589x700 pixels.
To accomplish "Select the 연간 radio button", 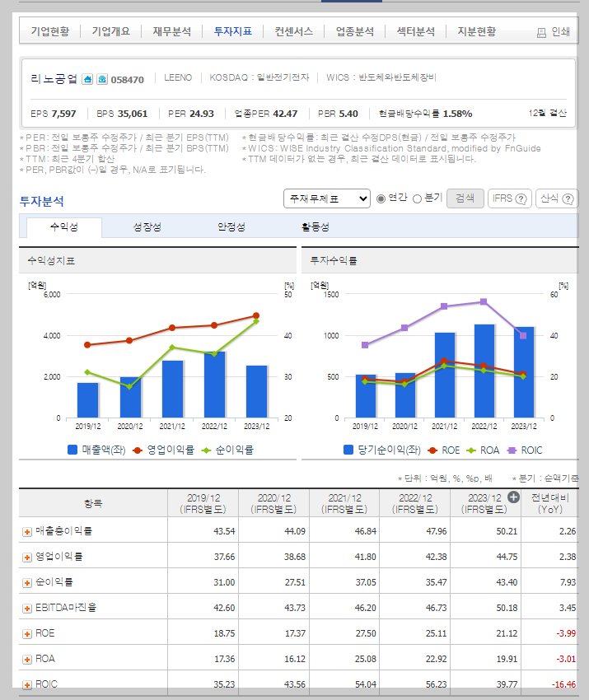I will [x=381, y=198].
